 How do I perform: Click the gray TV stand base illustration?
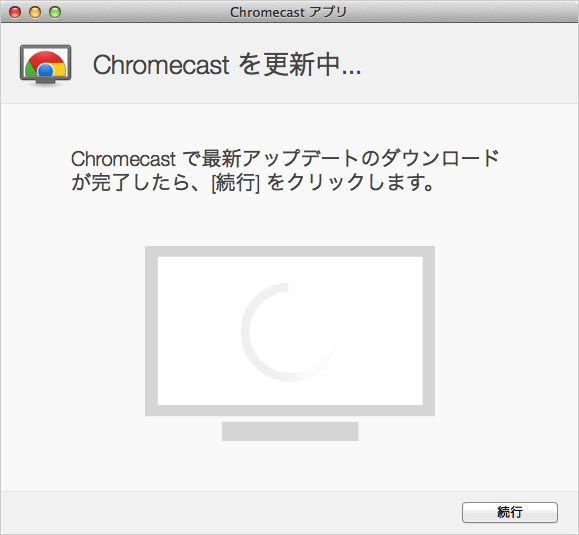(x=290, y=431)
